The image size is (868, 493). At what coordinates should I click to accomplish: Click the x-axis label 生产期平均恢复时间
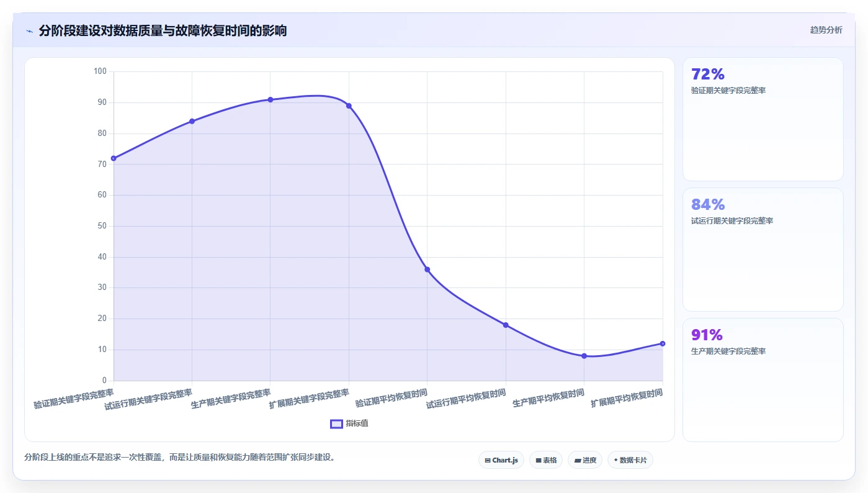click(x=548, y=398)
